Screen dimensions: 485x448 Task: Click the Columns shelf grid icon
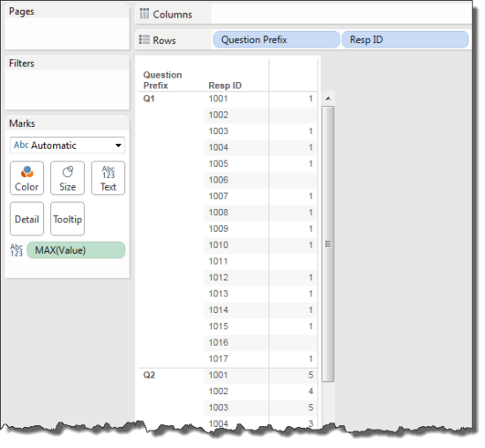(144, 13)
